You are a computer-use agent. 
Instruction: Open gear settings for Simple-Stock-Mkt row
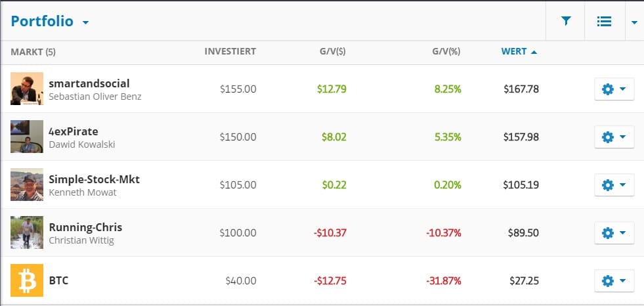[x=614, y=185]
